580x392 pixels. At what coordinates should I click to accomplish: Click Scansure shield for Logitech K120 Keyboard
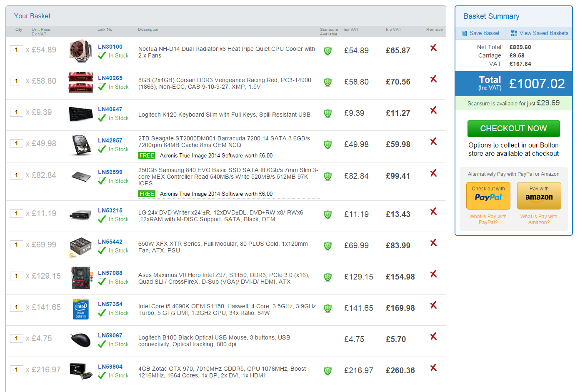[328, 113]
